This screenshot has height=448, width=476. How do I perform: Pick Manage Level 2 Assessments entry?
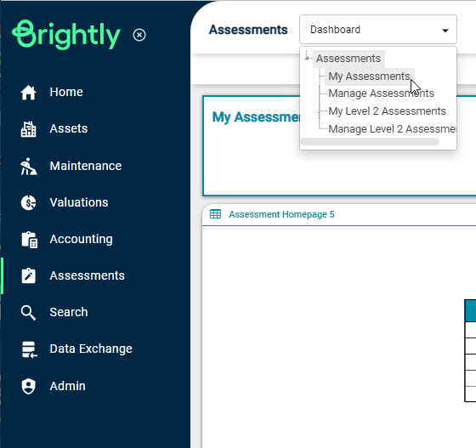pos(392,129)
